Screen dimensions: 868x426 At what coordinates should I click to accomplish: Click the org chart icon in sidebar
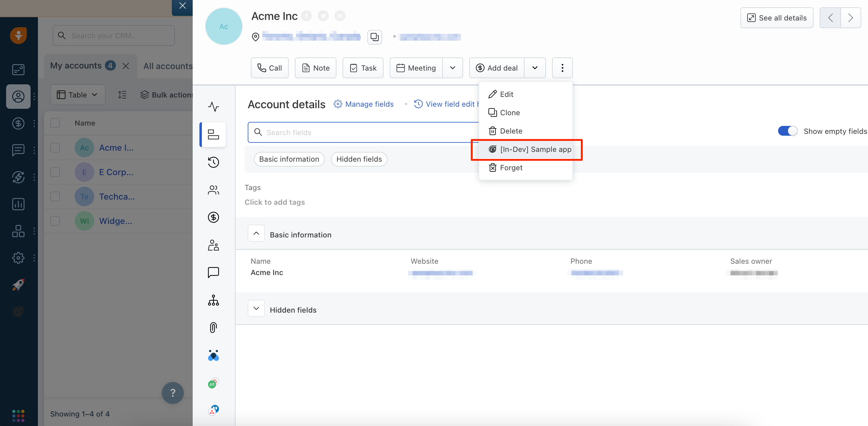[x=213, y=300]
